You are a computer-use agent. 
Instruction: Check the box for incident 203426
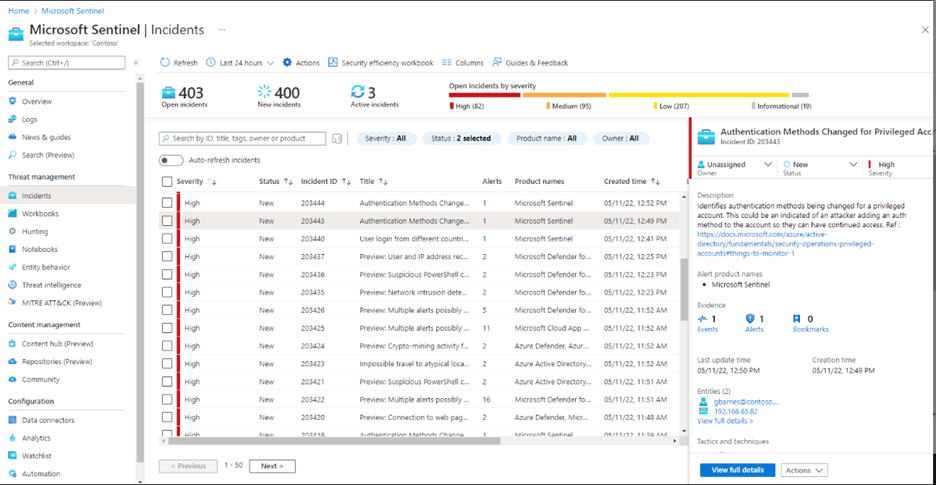point(167,311)
